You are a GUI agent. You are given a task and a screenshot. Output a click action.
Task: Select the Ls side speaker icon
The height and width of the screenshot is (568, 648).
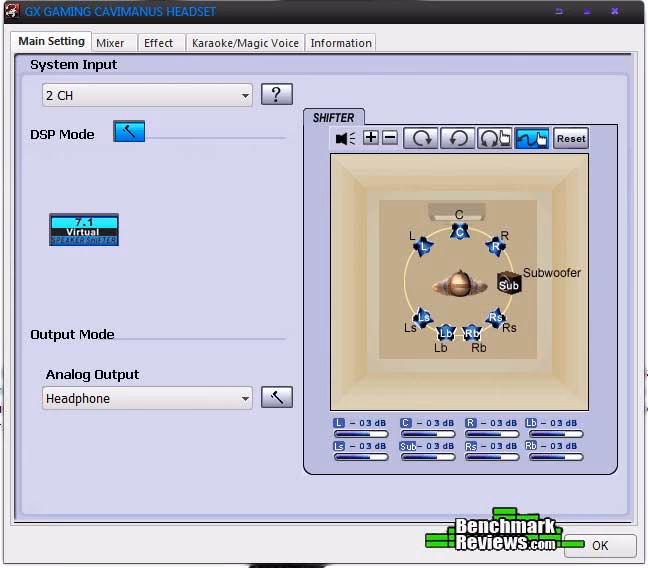point(423,317)
